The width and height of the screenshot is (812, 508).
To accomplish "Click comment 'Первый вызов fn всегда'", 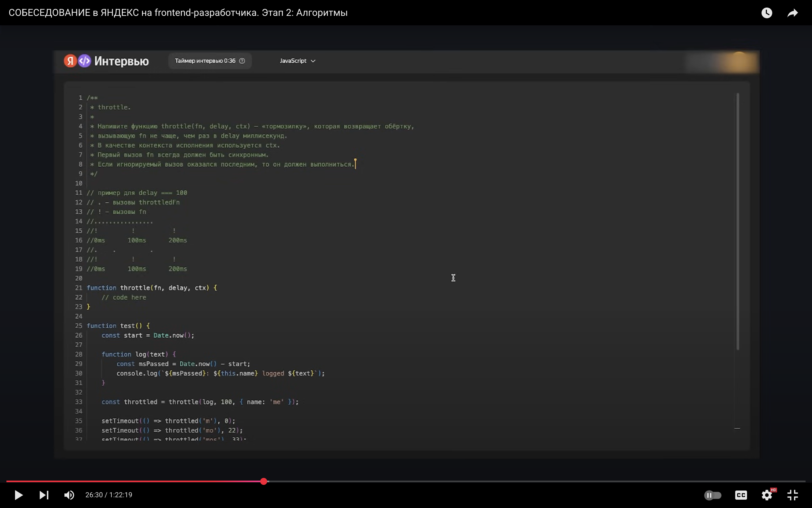I will (x=180, y=155).
